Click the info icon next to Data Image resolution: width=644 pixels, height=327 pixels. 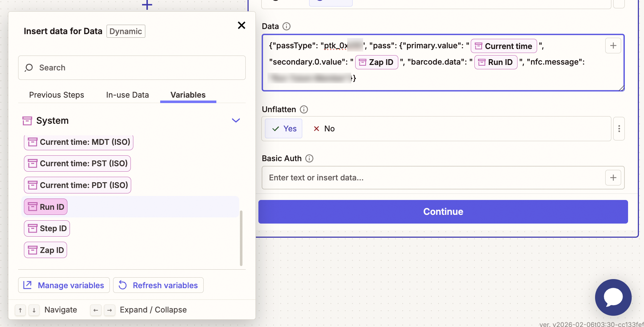click(287, 26)
